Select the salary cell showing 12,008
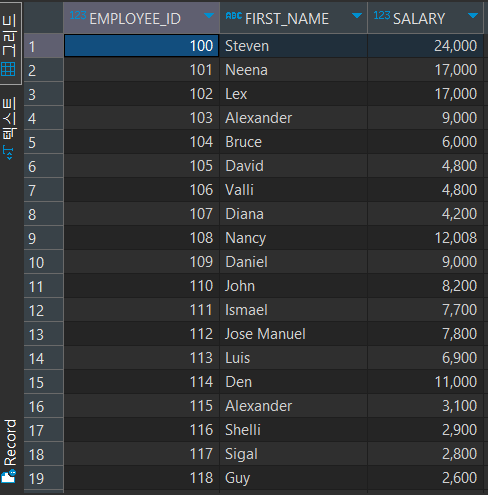 pos(425,238)
